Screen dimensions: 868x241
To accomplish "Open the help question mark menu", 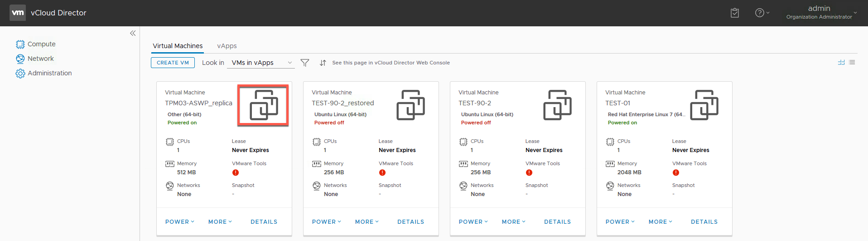I will 762,13.
